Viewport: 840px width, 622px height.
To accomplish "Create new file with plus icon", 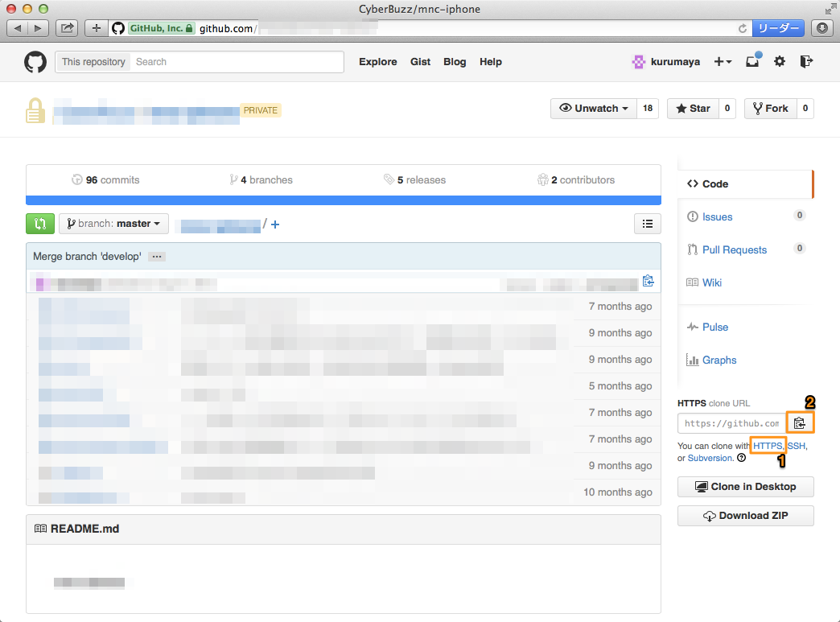I will (x=275, y=224).
